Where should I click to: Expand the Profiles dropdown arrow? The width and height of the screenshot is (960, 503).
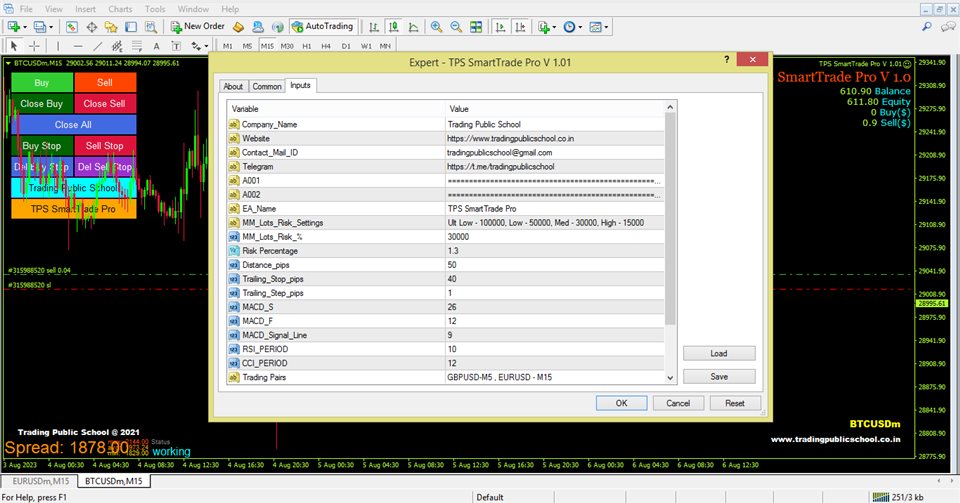pos(51,28)
